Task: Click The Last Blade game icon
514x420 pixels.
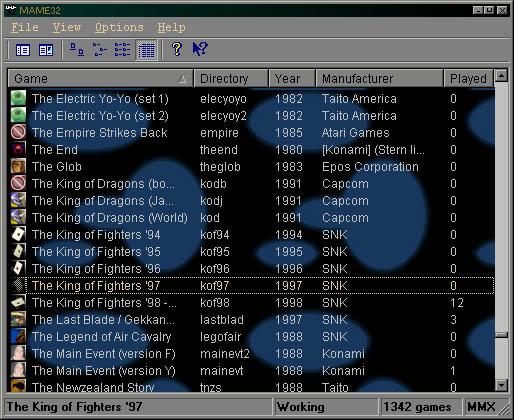Action: (x=18, y=319)
